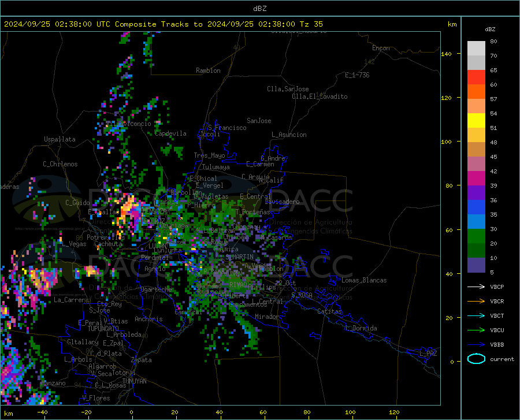Click the V_Flores place label
The image size is (520, 420).
(96, 398)
